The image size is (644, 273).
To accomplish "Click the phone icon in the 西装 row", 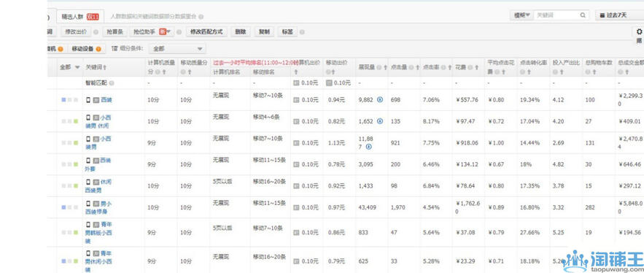I will click(88, 99).
